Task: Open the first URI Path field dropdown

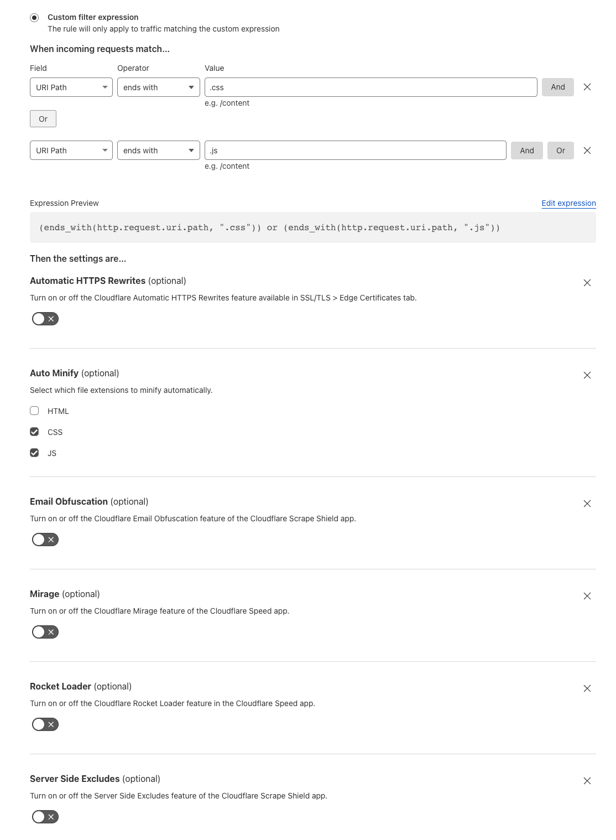Action: (x=71, y=87)
